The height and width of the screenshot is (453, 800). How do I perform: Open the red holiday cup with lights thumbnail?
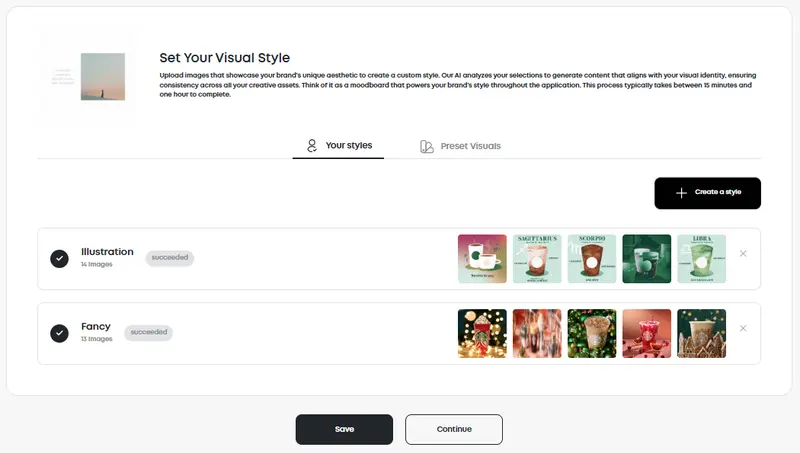[x=482, y=333]
